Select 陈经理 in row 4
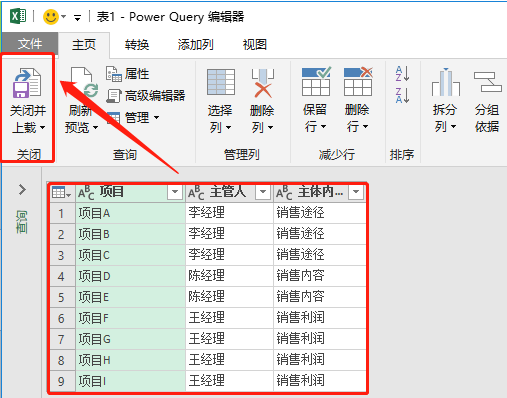Screen dimensions: 507x398 [x=230, y=276]
